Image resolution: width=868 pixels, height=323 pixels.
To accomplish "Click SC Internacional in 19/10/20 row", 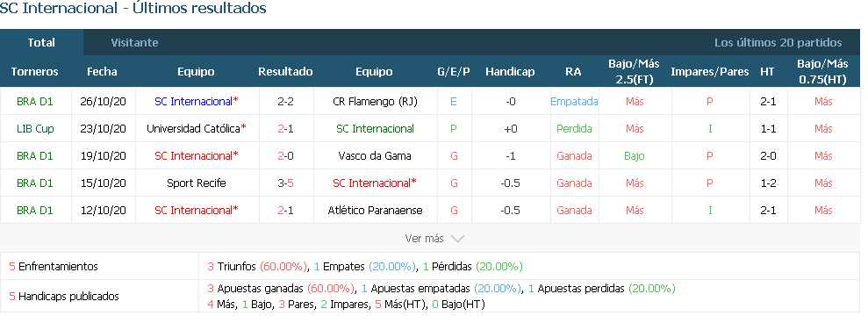I will [x=196, y=155].
